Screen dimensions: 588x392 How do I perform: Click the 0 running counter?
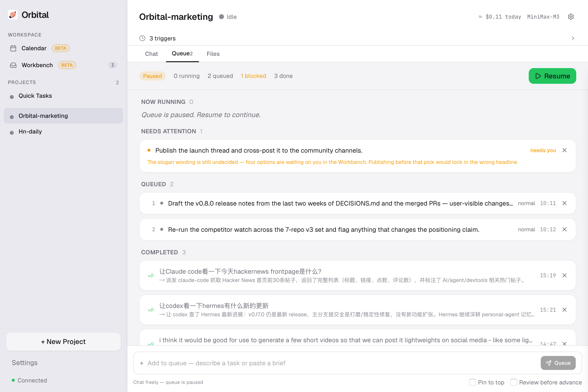pyautogui.click(x=186, y=76)
